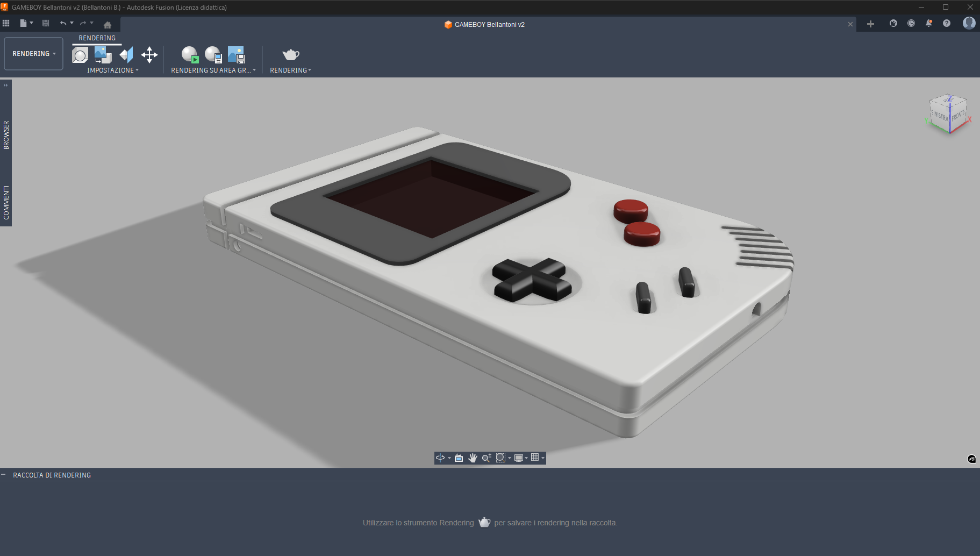Select the texture map controls icon
Image resolution: width=980 pixels, height=556 pixels.
[x=149, y=54]
